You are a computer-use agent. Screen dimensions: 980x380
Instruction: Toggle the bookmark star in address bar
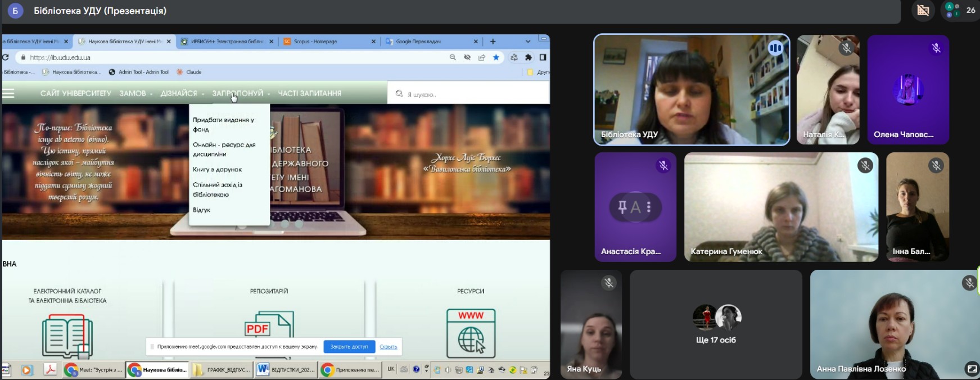click(496, 57)
